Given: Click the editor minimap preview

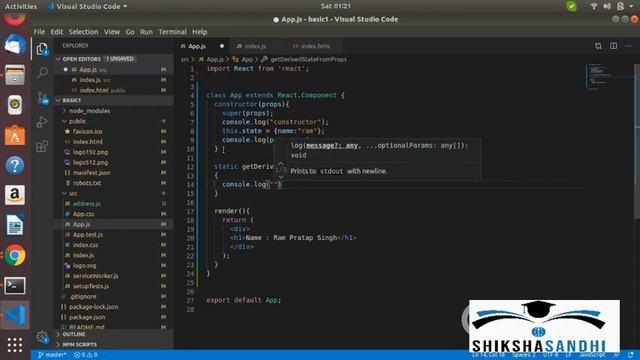Looking at the screenshot, I should (609, 77).
